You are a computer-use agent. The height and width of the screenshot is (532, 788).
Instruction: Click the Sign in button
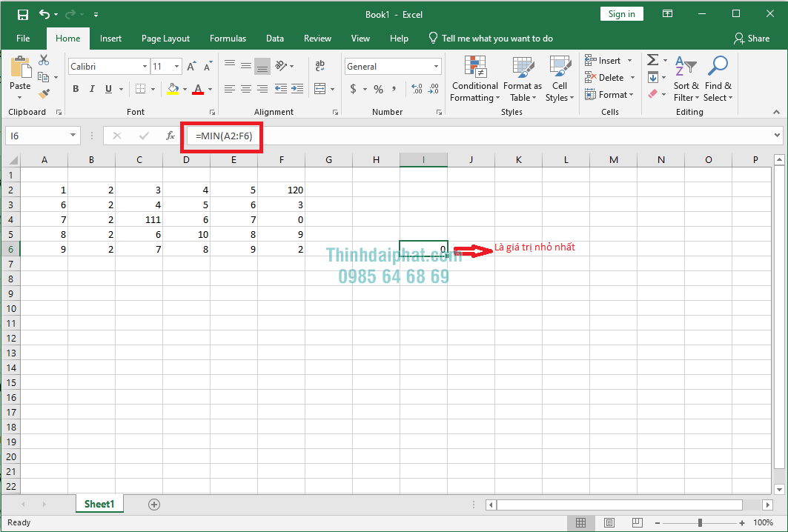(621, 14)
